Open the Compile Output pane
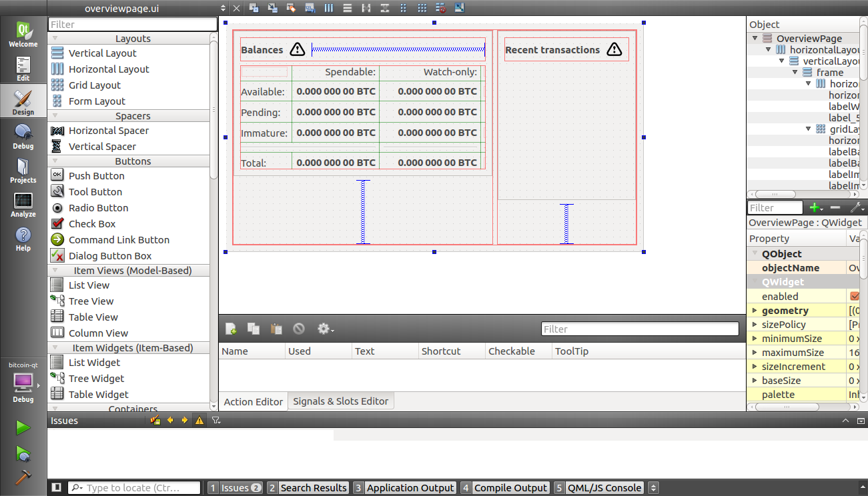The width and height of the screenshot is (868, 496). tap(504, 487)
